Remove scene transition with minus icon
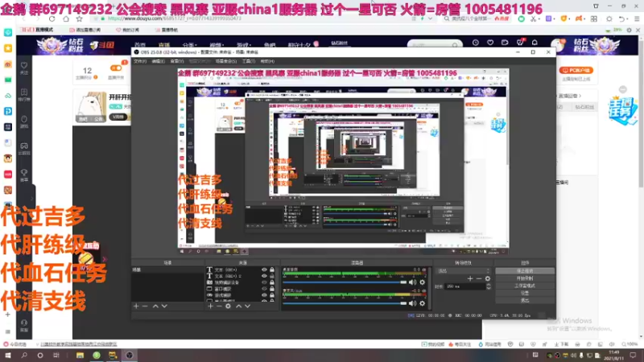The width and height of the screenshot is (644, 362). 478,278
